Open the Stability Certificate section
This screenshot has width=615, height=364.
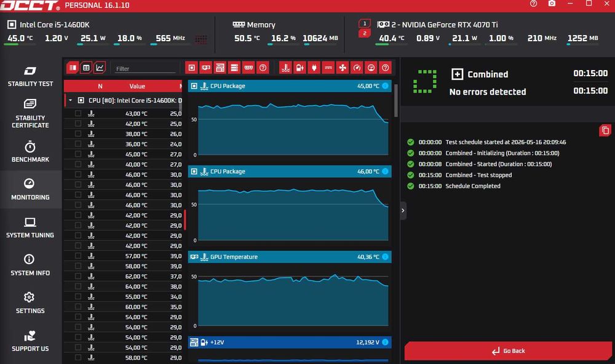pos(30,114)
